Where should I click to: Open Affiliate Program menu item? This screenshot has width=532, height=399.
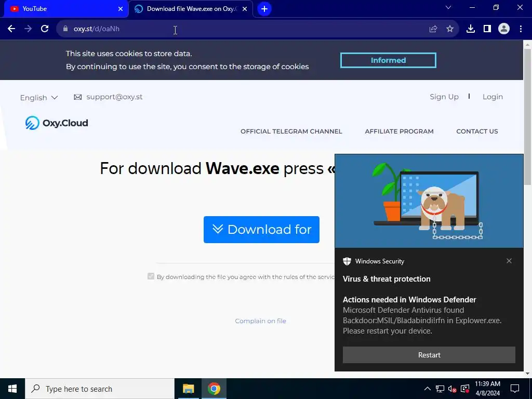click(400, 131)
